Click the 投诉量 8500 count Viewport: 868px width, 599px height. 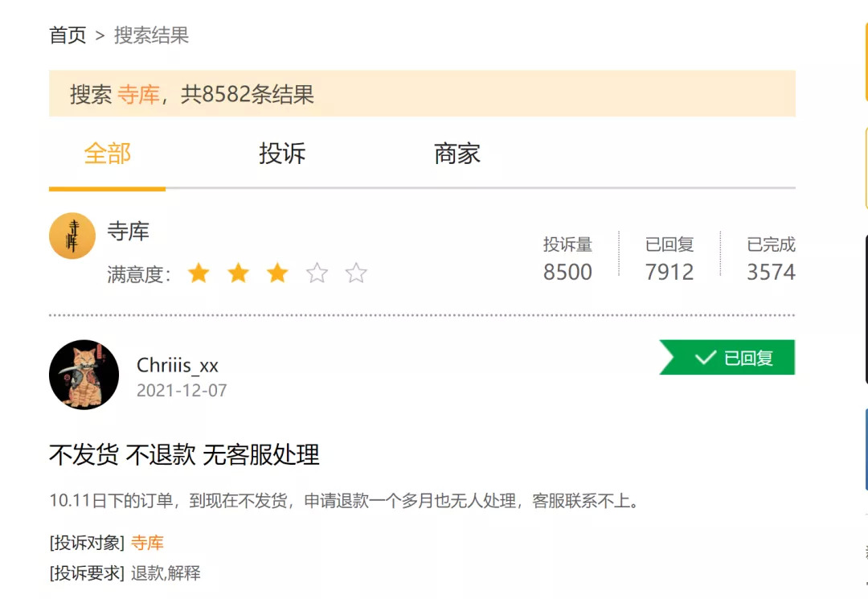click(567, 272)
